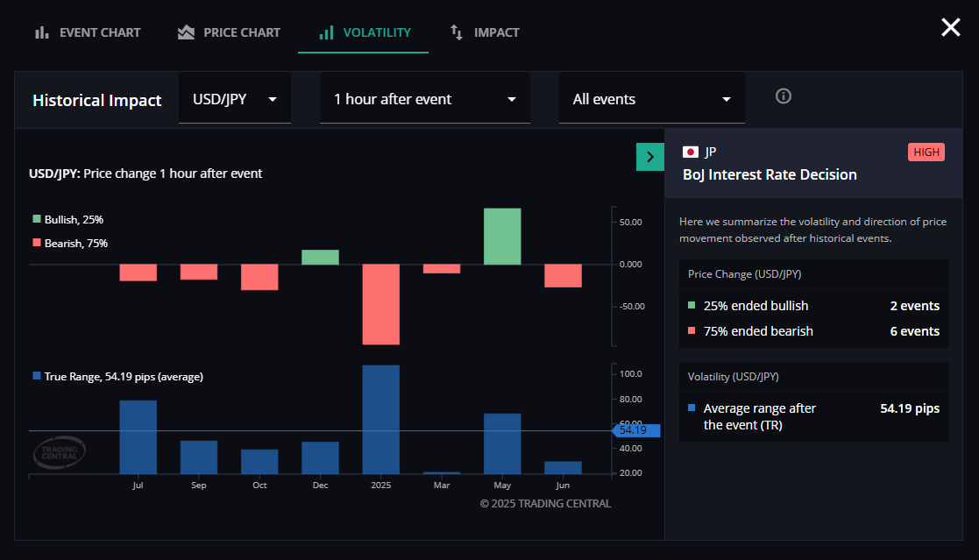This screenshot has height=560, width=979.
Task: Click the Average range after the event label
Action: click(x=759, y=416)
